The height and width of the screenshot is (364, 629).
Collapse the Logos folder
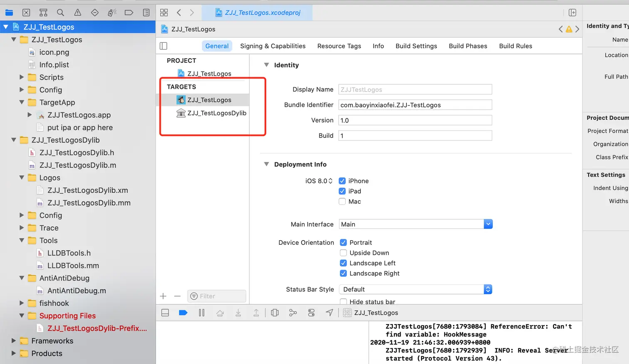click(22, 177)
